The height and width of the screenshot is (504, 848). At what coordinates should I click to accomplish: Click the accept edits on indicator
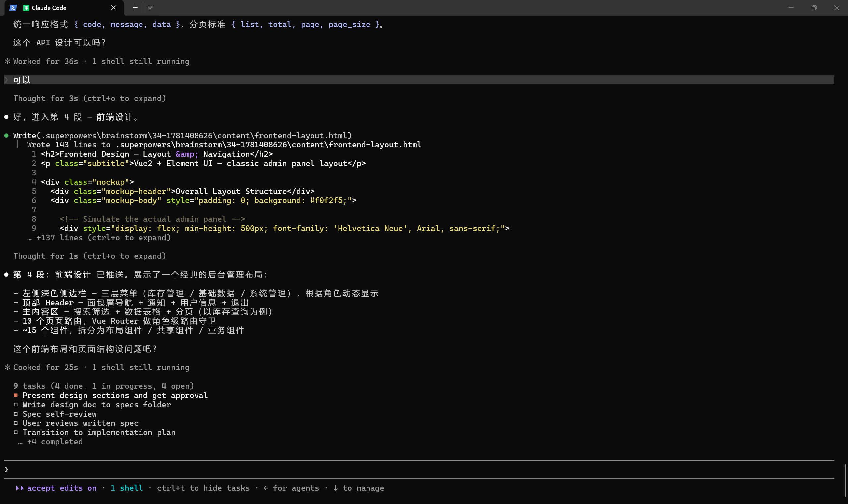[x=61, y=488]
